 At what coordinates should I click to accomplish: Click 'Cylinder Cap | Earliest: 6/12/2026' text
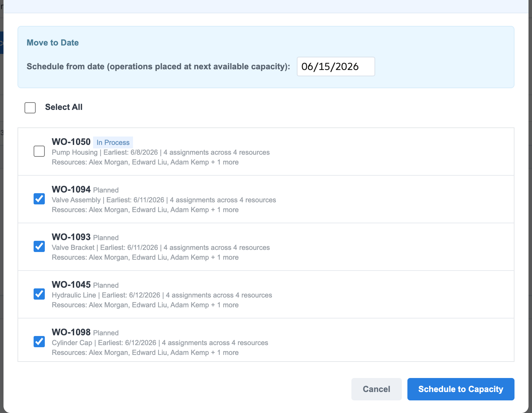pos(104,343)
